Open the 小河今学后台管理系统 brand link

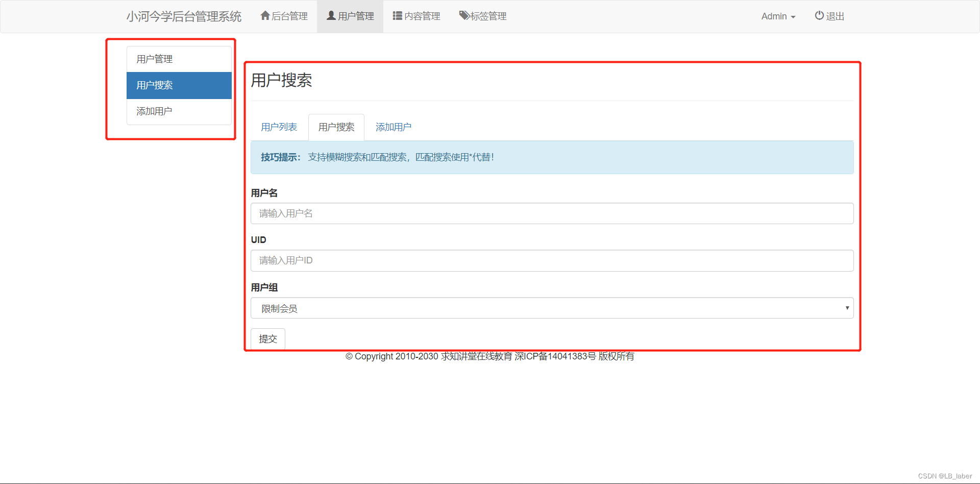pos(184,16)
